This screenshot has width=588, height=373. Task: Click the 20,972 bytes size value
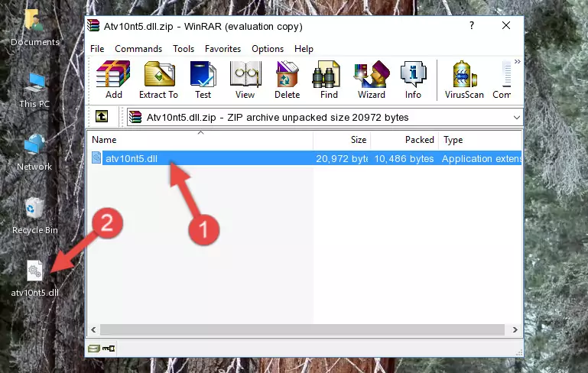click(x=342, y=158)
